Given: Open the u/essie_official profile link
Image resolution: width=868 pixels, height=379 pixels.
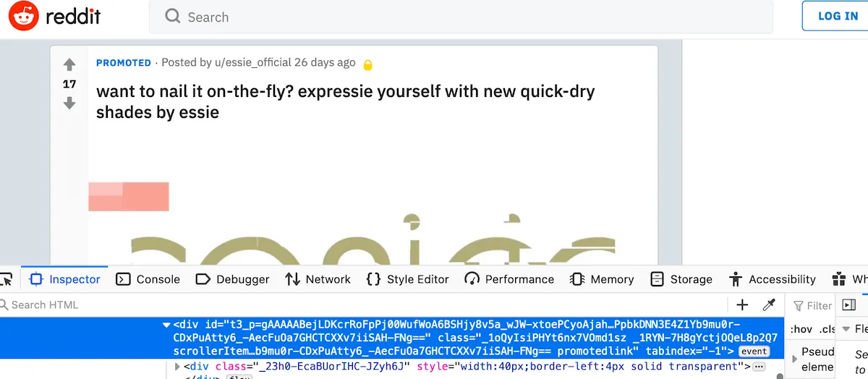Looking at the screenshot, I should [252, 62].
